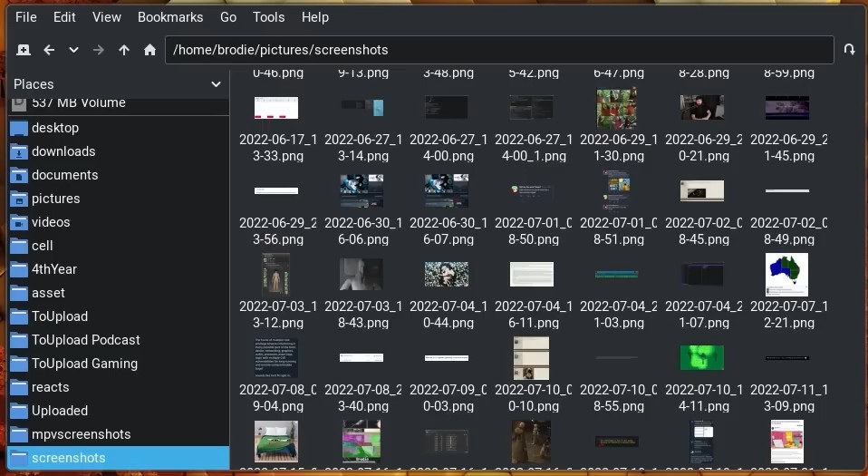The height and width of the screenshot is (476, 868).
Task: Click file name 2022-07-02_08-49.png
Action: tap(789, 231)
